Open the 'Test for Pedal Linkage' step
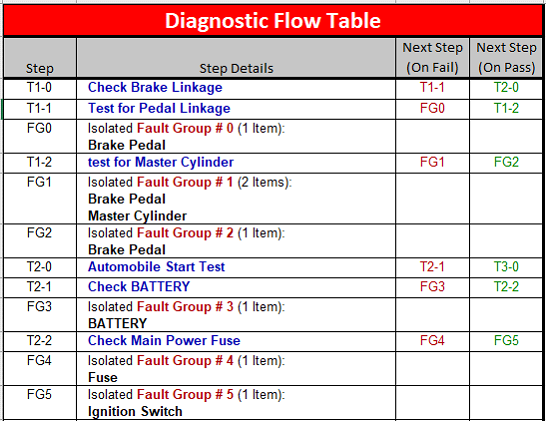 (x=159, y=108)
